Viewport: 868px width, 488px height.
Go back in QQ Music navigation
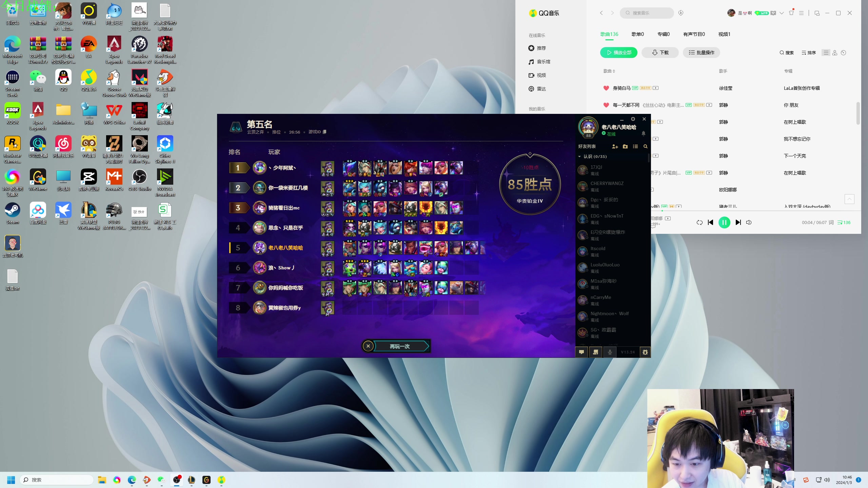click(x=601, y=13)
